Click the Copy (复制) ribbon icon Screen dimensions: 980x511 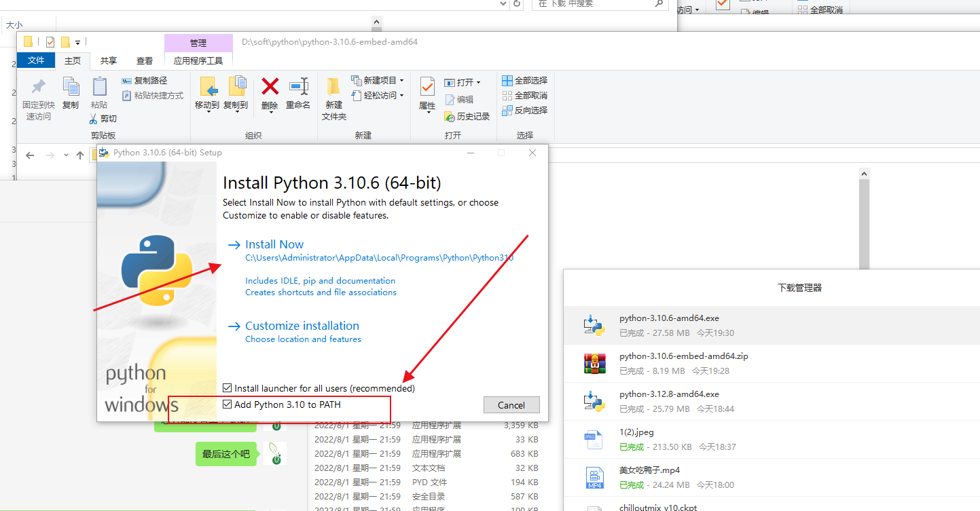(x=71, y=86)
